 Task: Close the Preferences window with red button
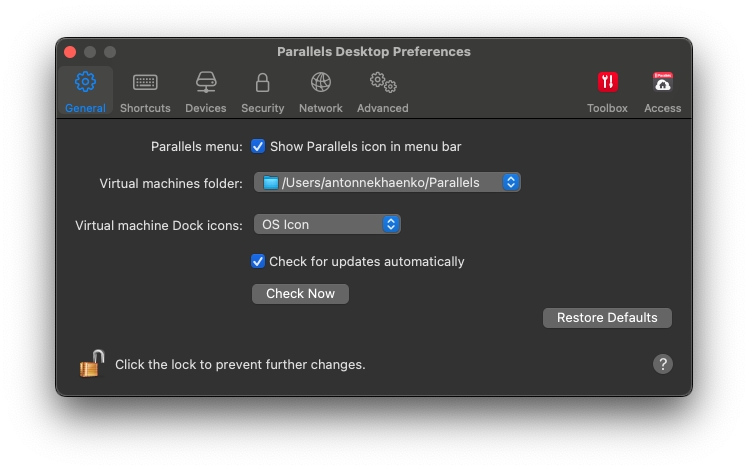70,52
